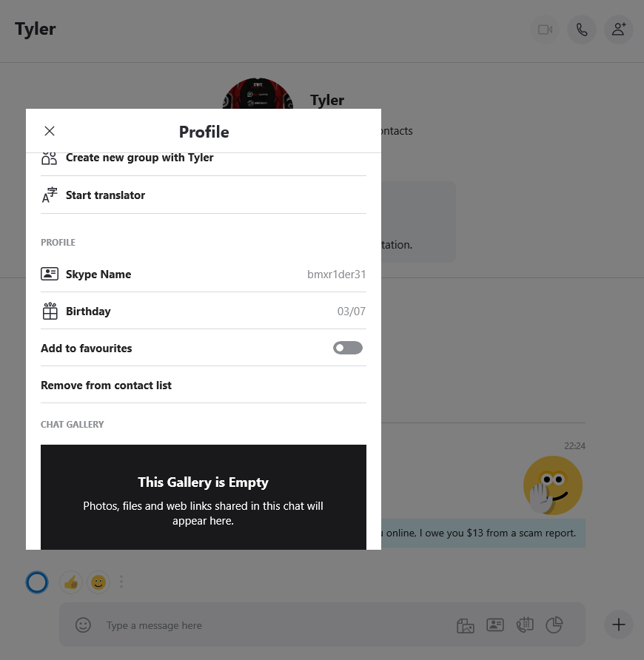Open the more reactions three-dot menu

121,582
